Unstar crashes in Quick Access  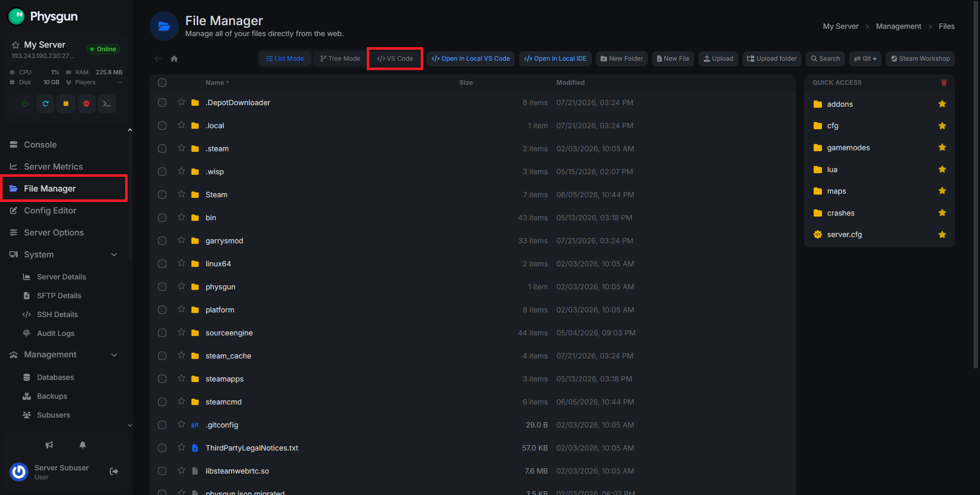tap(942, 213)
